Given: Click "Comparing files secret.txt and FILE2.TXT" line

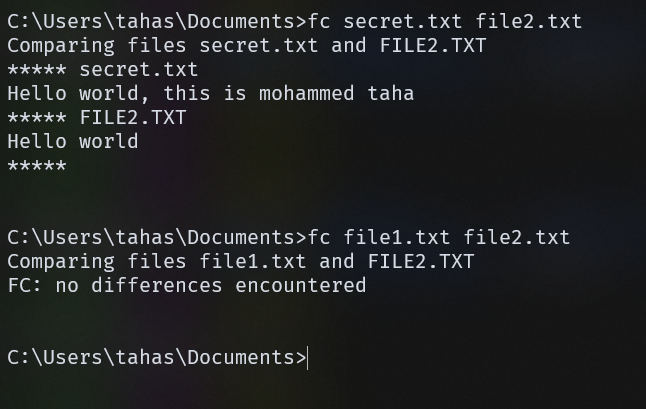Looking at the screenshot, I should [x=241, y=45].
